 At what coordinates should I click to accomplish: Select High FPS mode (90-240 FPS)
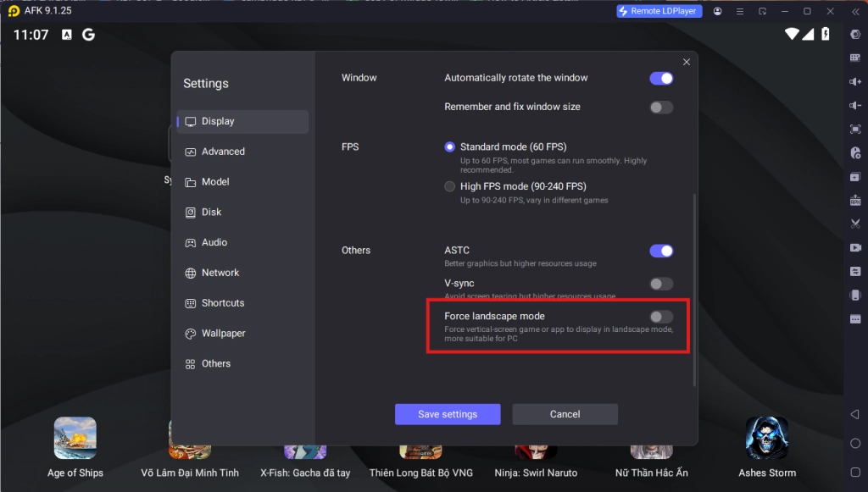tap(449, 186)
